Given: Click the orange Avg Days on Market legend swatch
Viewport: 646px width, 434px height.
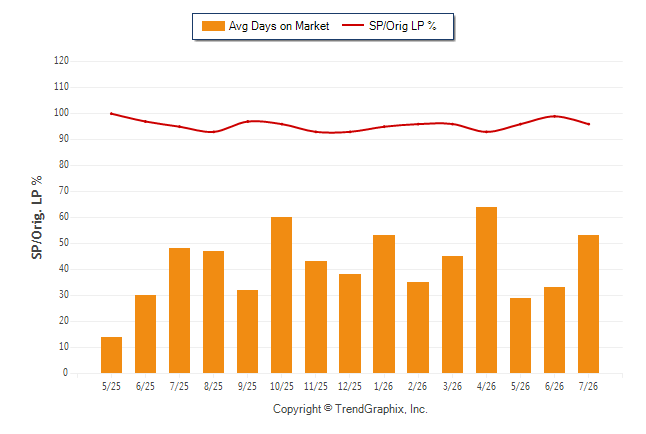Looking at the screenshot, I should [213, 26].
